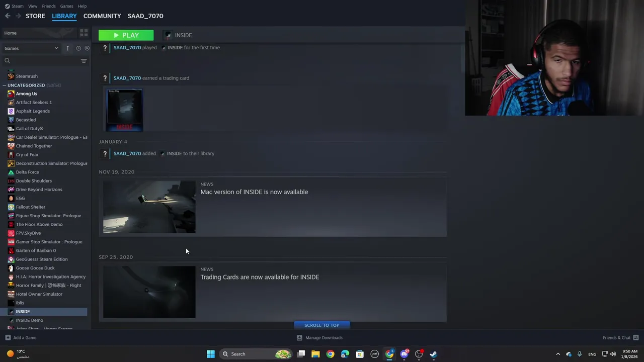Open the Games filter dropdown
This screenshot has width=644, height=362.
31,48
